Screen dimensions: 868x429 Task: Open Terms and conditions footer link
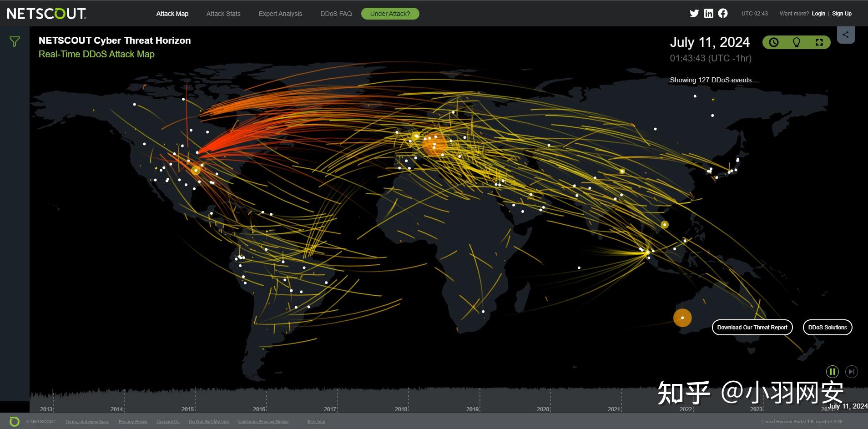(87, 422)
